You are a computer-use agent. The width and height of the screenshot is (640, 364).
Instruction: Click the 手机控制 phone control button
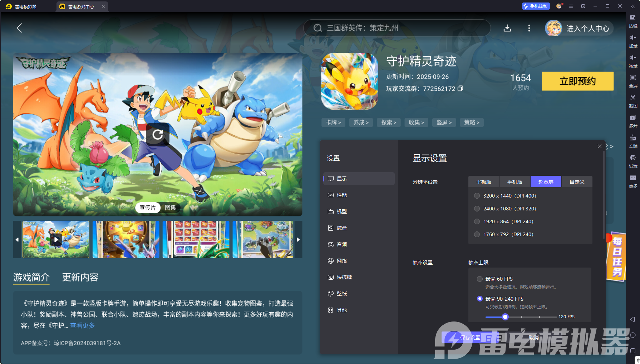536,6
